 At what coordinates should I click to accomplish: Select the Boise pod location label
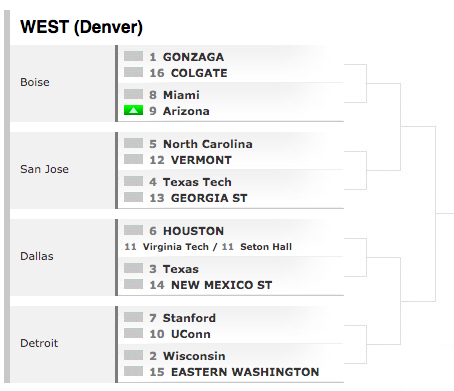(35, 82)
